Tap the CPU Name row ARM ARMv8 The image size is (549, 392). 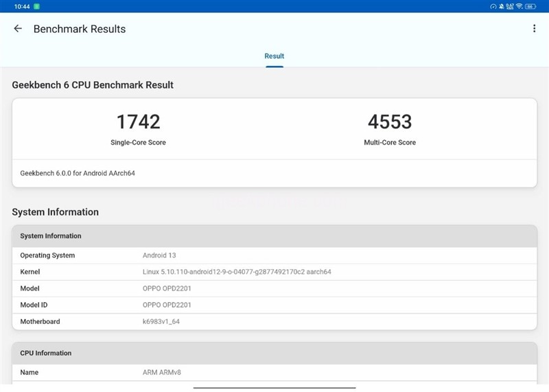coord(274,372)
